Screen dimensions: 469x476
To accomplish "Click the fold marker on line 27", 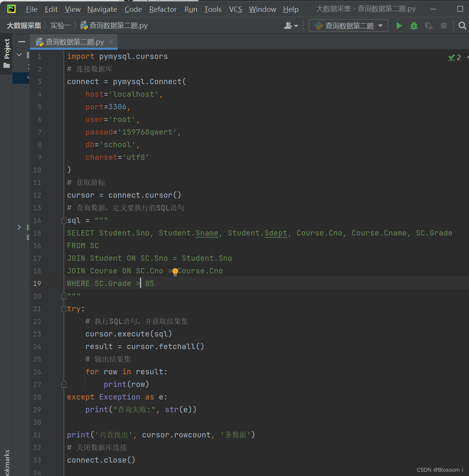I will click(x=64, y=384).
